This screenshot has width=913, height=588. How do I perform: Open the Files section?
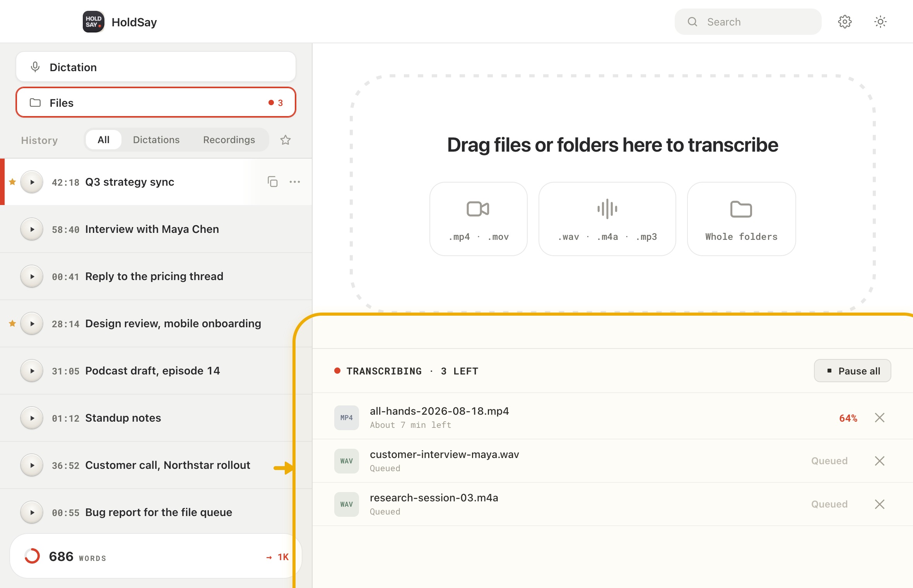156,103
